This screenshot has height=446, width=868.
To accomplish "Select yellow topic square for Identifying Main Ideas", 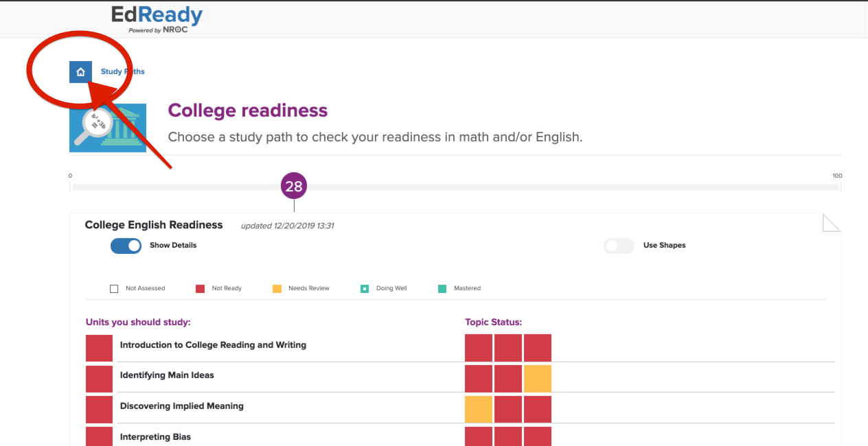I will pyautogui.click(x=538, y=379).
